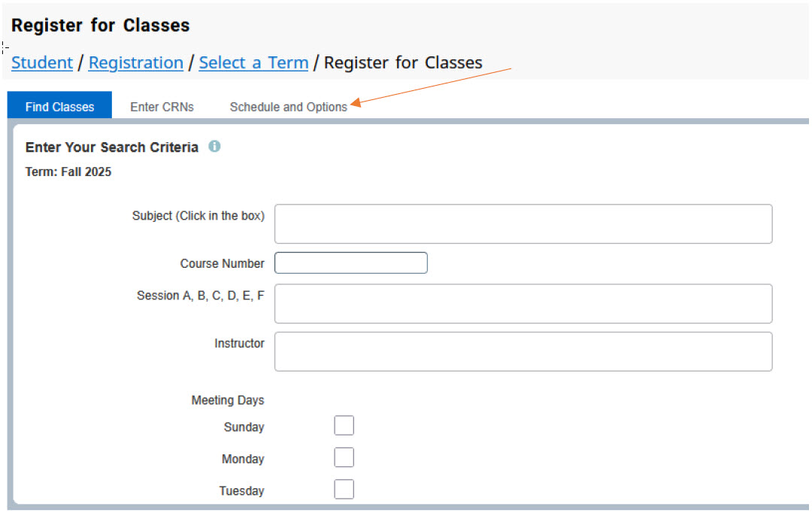Navigate to the Student page

click(41, 62)
